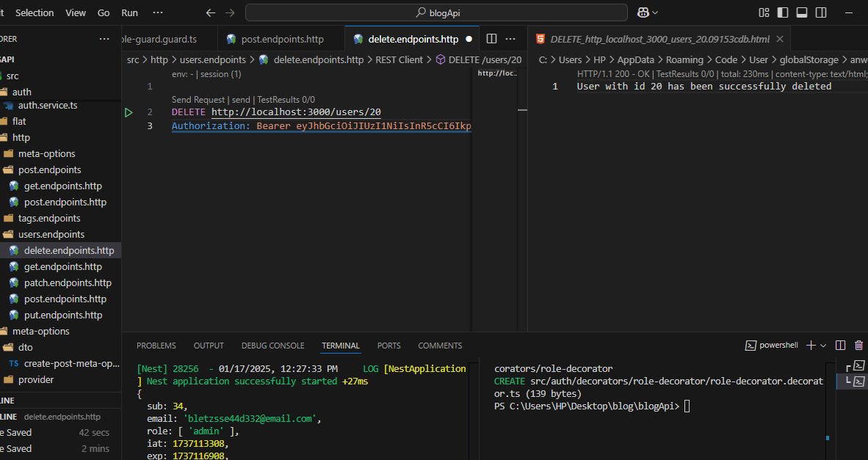Select the active delete.endpoints.http terminal split

pyautogui.click(x=858, y=381)
